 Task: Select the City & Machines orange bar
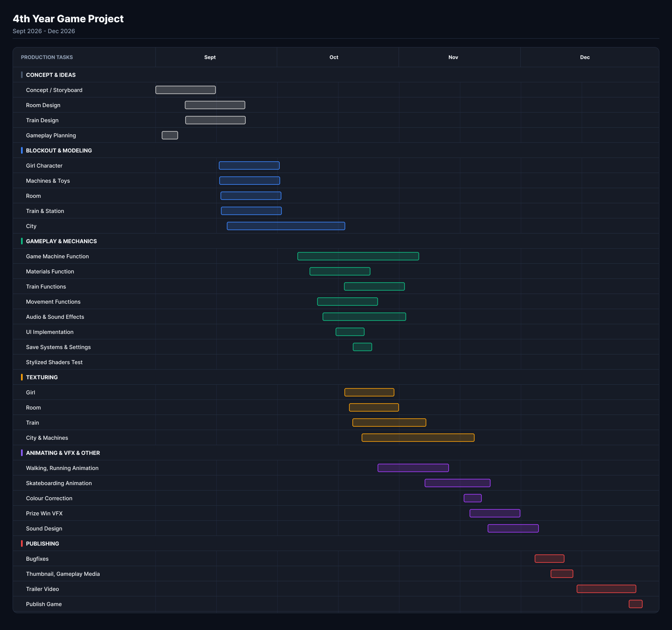pyautogui.click(x=418, y=438)
